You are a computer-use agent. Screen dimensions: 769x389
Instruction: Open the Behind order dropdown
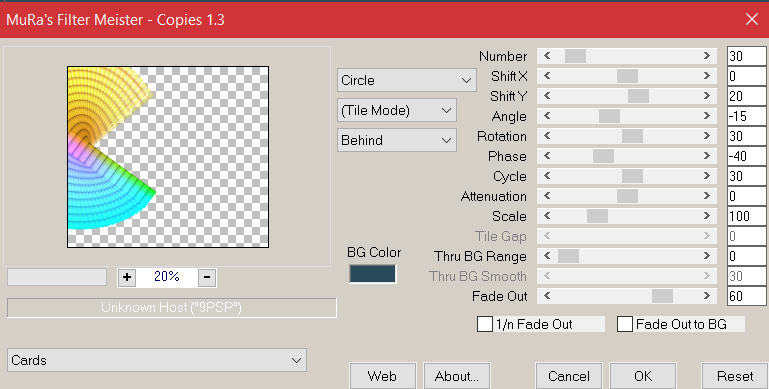tap(397, 140)
